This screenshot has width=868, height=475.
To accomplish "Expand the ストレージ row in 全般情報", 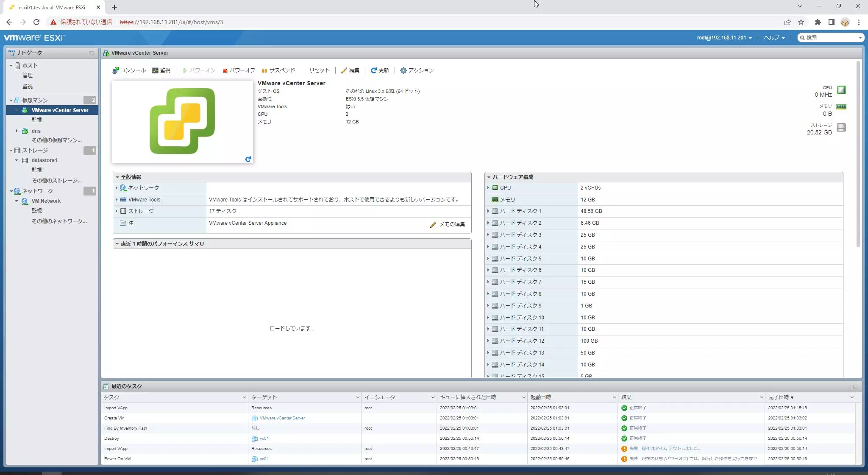I will tap(117, 211).
